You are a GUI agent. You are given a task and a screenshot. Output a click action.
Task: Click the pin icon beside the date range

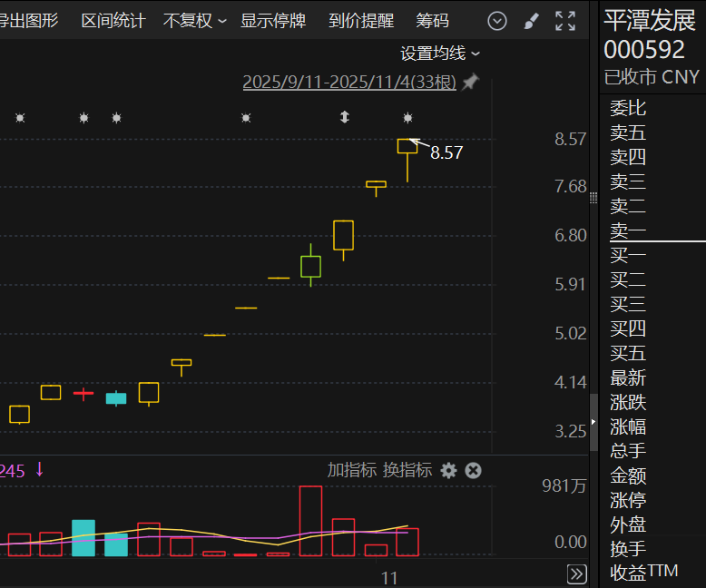point(470,83)
